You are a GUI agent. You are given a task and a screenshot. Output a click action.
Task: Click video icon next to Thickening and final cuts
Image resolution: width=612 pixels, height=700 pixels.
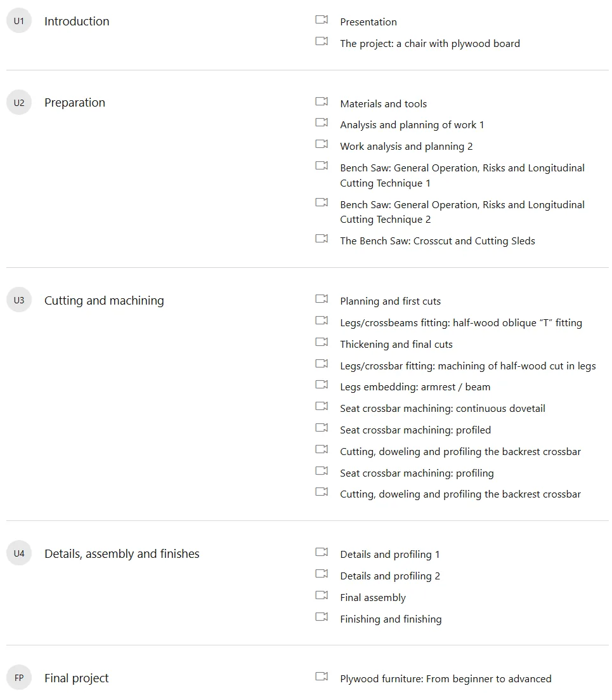point(322,342)
